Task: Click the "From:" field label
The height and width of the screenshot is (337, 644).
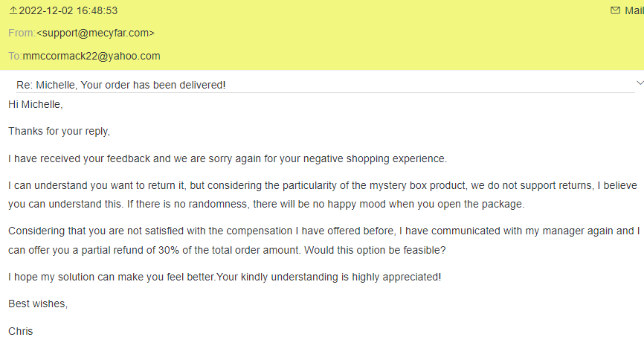Action: [x=22, y=33]
